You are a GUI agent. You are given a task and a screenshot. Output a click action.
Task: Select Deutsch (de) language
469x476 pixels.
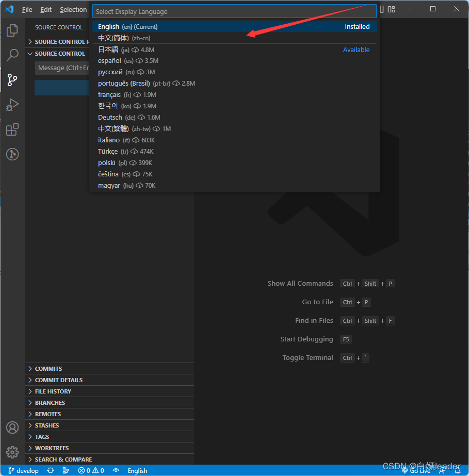234,117
